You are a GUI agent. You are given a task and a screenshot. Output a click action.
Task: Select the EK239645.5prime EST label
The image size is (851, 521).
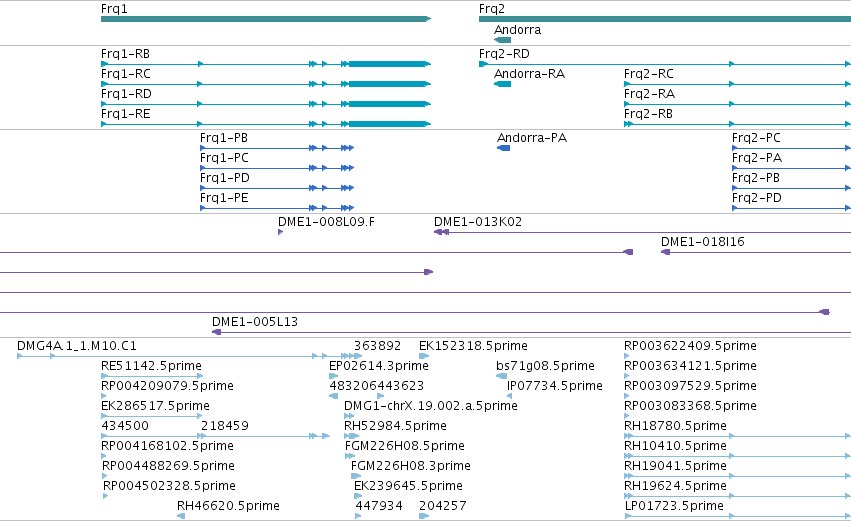point(409,486)
